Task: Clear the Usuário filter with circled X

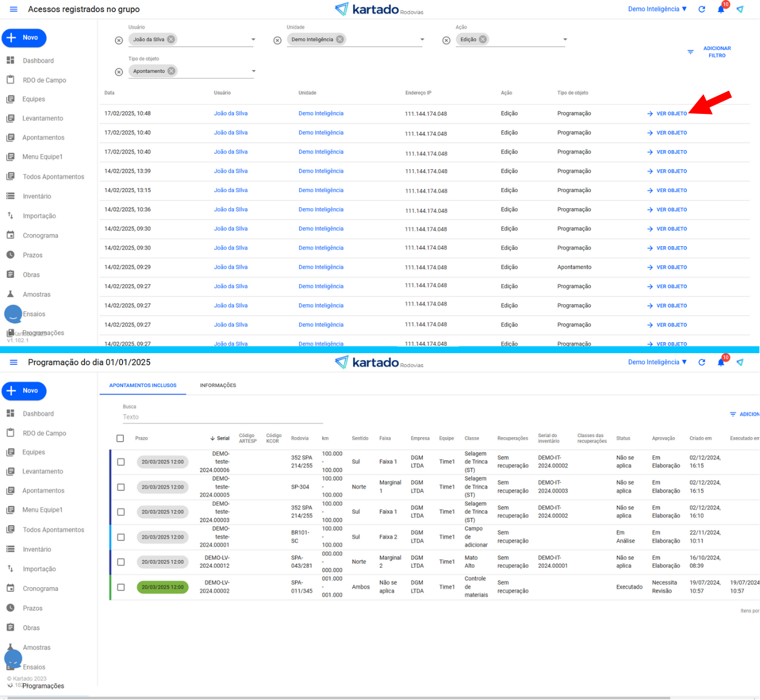Action: (119, 40)
